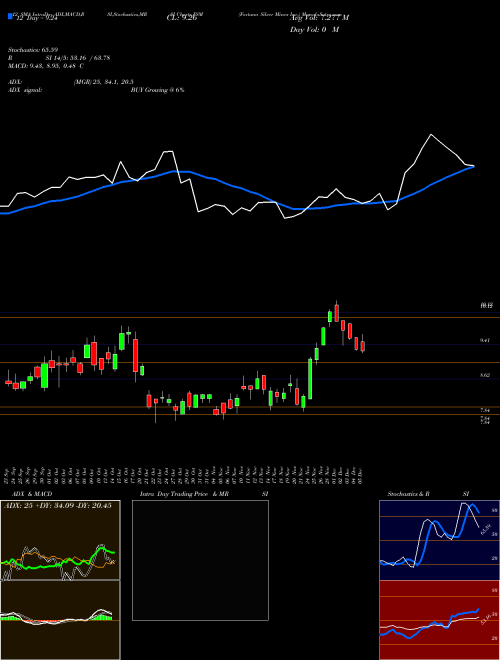Viewport: 500px width, 660px height.
Task: Click the 'Day Vol: 0 M' text
Action: (x=314, y=30)
